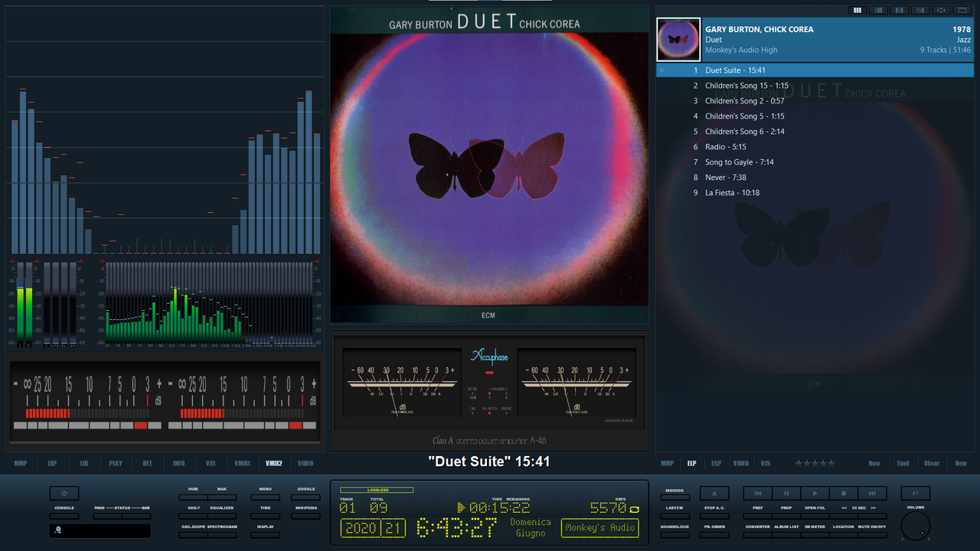
Task: Open the SOUNDCLOUD button
Action: 675,536
